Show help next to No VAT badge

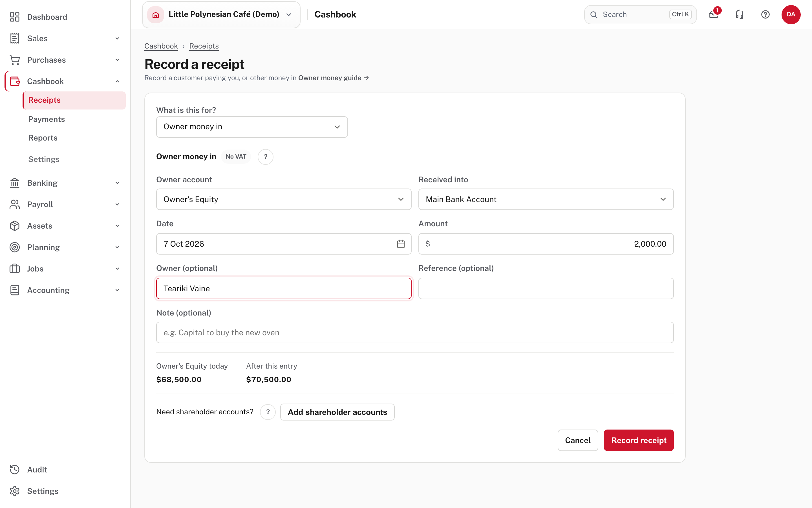(265, 157)
